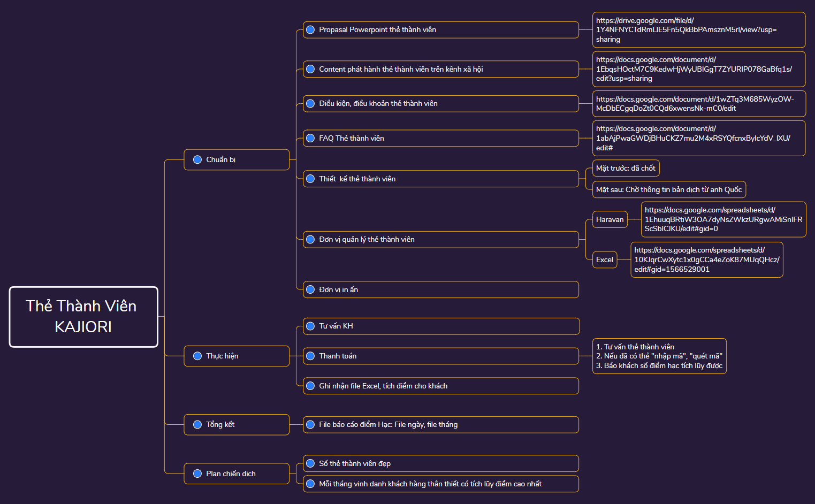Click the circle icon on Content phát hành node
Image resolution: width=815 pixels, height=504 pixels.
click(310, 69)
